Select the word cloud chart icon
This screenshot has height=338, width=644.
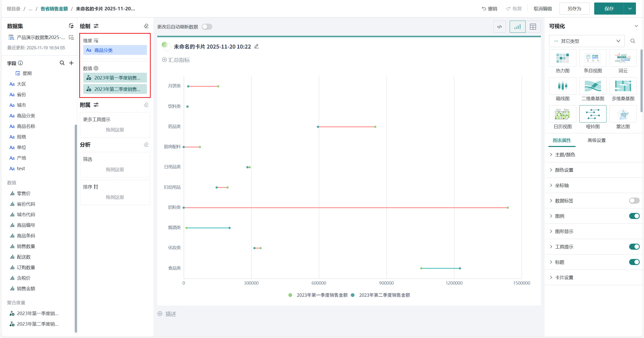[623, 58]
